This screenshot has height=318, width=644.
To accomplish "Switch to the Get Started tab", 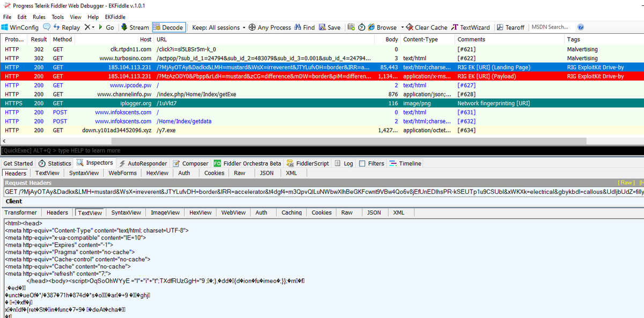I will pos(18,163).
